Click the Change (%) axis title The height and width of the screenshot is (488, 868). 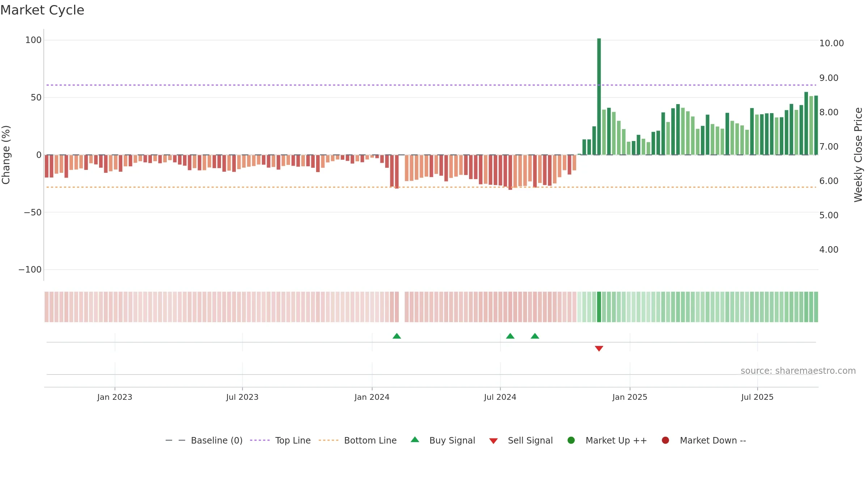6,155
